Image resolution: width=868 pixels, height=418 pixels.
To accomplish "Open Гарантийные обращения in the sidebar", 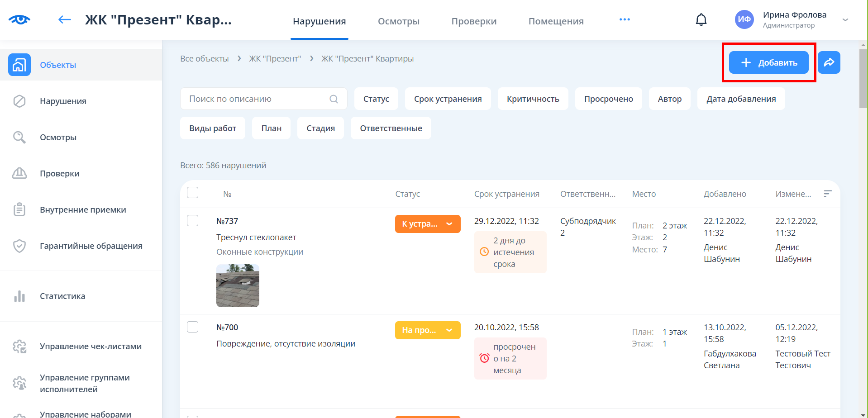I will pyautogui.click(x=91, y=246).
